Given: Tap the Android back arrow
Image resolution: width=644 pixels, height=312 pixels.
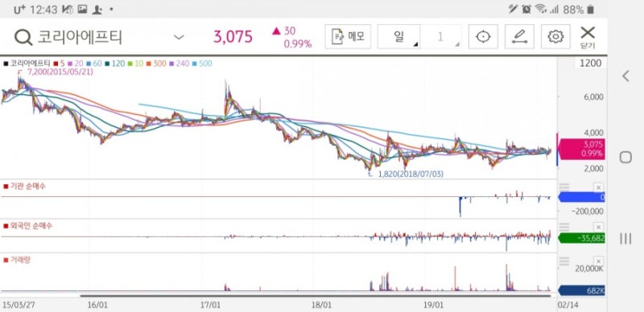Looking at the screenshot, I should (625, 76).
